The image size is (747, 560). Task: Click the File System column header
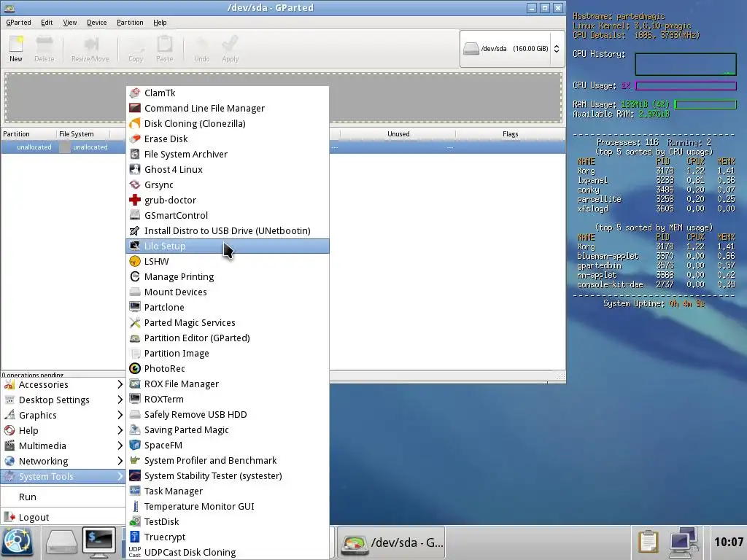(x=83, y=134)
